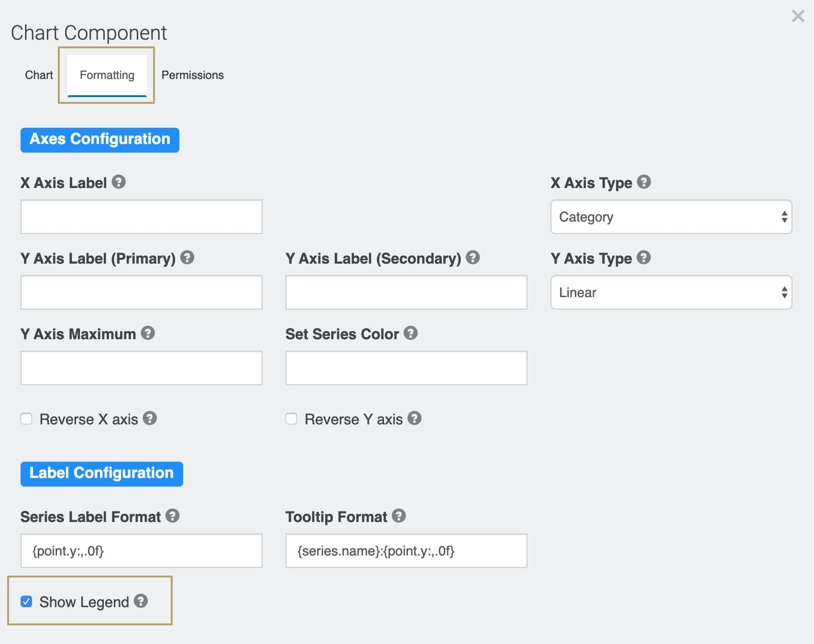This screenshot has height=644, width=814.
Task: Open help icon next to Series Label Format
Action: click(172, 516)
